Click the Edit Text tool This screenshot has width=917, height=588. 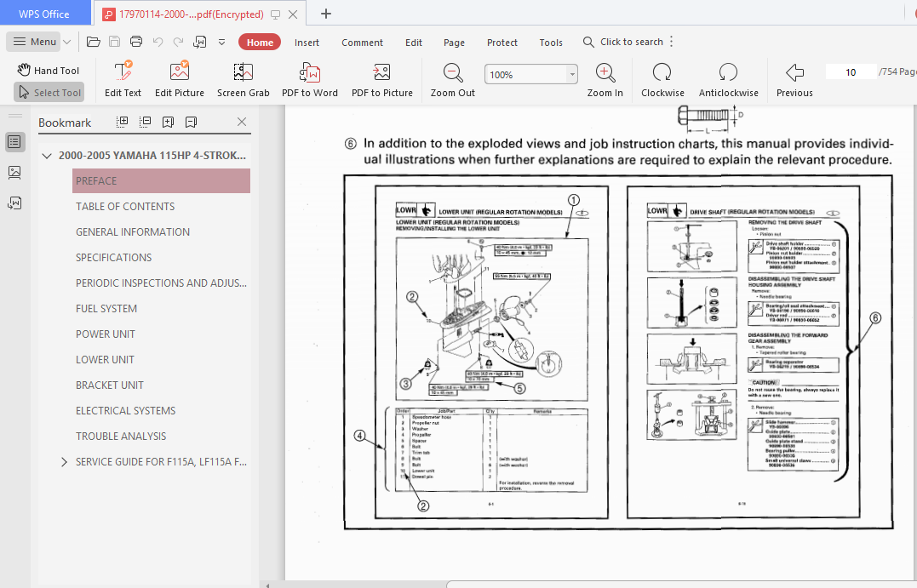(x=123, y=79)
